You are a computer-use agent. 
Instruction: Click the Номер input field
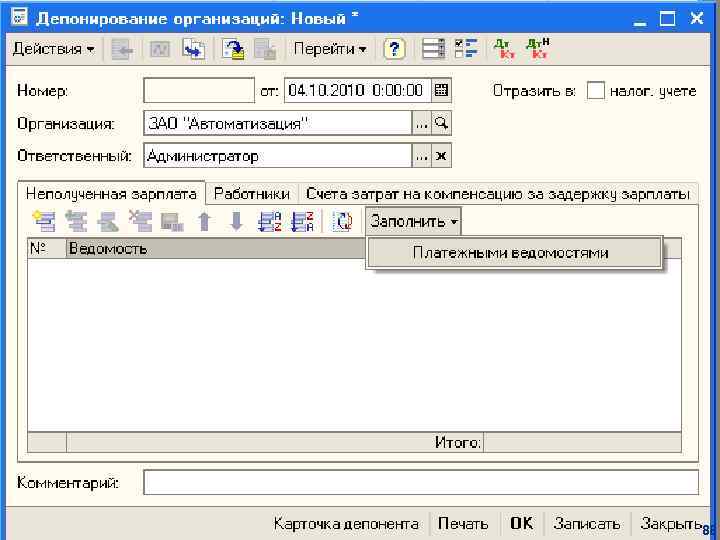pyautogui.click(x=199, y=90)
